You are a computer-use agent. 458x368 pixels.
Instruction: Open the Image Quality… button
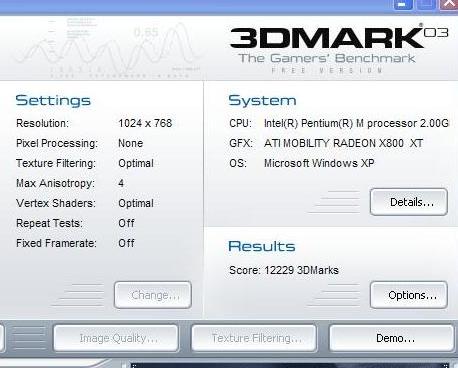tap(115, 338)
